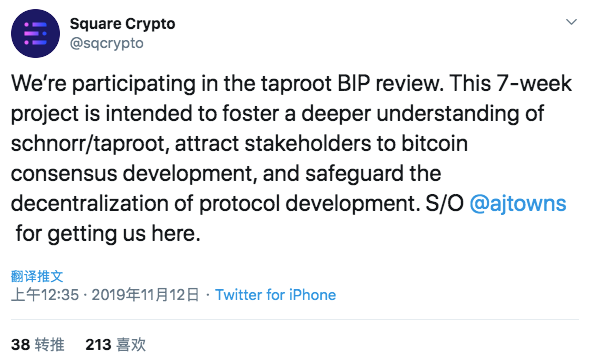Open the @sqcrypto handle link
This screenshot has height=363, width=589.
click(x=107, y=43)
